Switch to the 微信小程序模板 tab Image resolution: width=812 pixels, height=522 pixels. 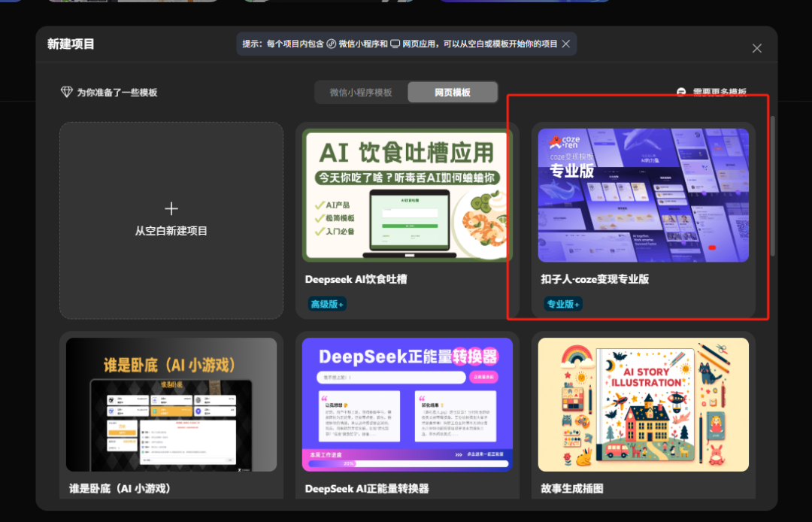click(360, 92)
